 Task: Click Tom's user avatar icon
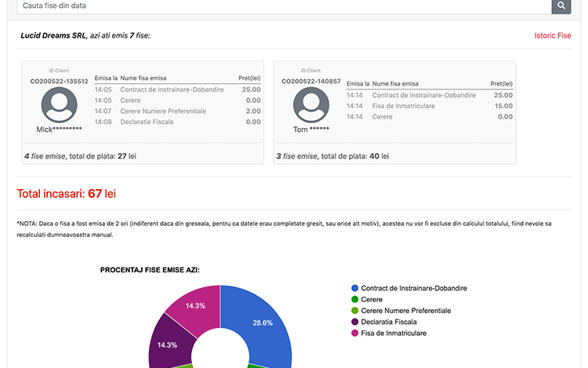(311, 105)
